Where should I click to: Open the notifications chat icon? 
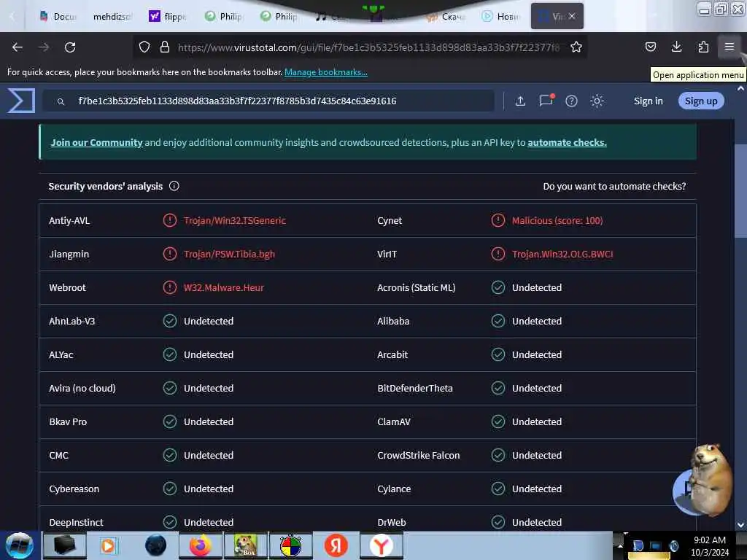click(x=546, y=101)
